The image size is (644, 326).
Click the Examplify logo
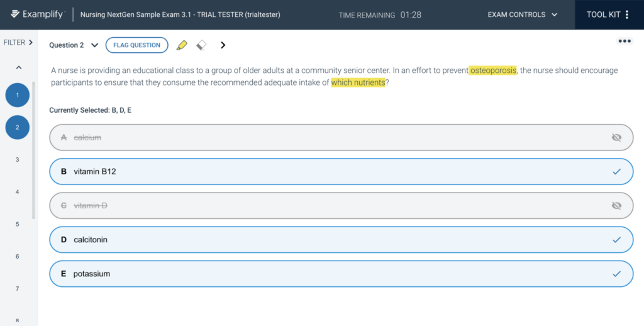[x=38, y=14]
